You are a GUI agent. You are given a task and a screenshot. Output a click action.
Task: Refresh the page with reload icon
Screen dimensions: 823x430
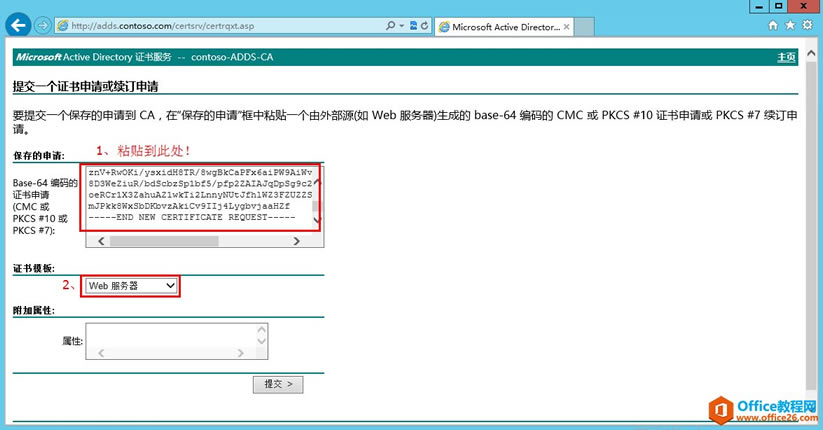(424, 26)
